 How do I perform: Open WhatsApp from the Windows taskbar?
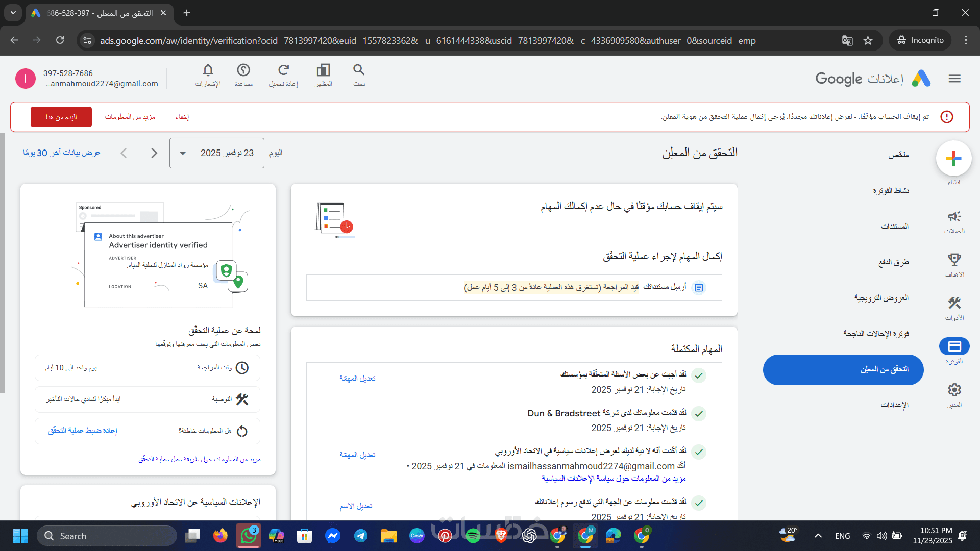tap(249, 536)
